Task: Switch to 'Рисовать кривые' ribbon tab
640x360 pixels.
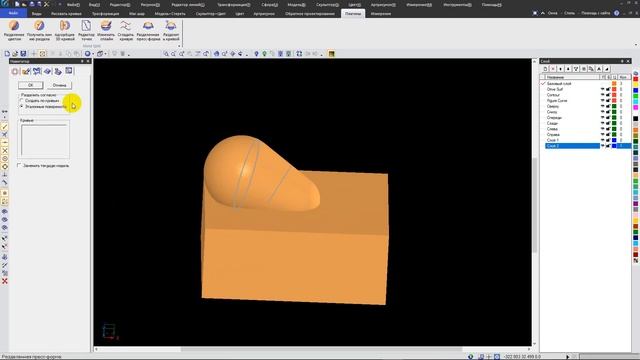Action: pyautogui.click(x=66, y=13)
